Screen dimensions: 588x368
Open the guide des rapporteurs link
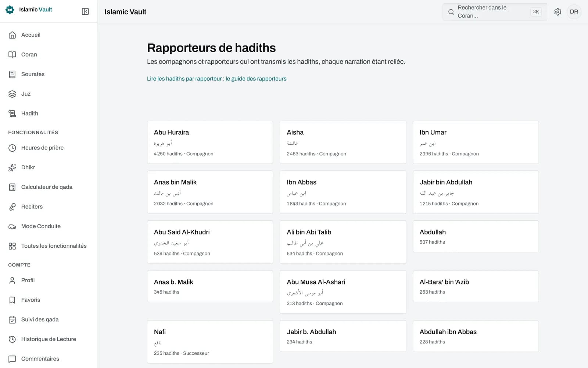pos(216,79)
